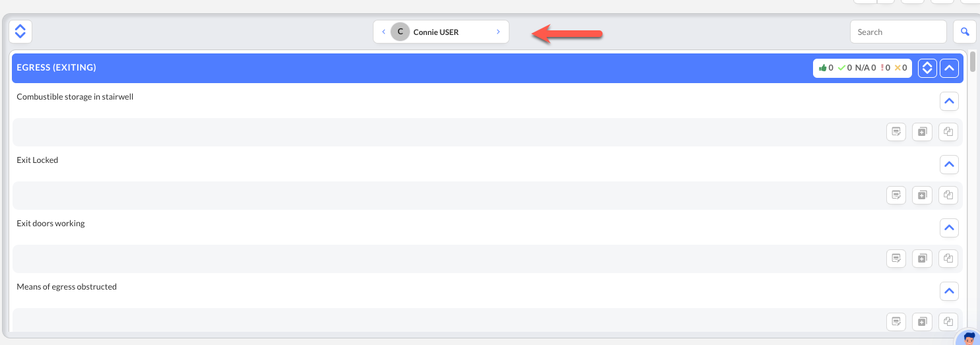Collapse the Exit Locked item

pos(949,164)
